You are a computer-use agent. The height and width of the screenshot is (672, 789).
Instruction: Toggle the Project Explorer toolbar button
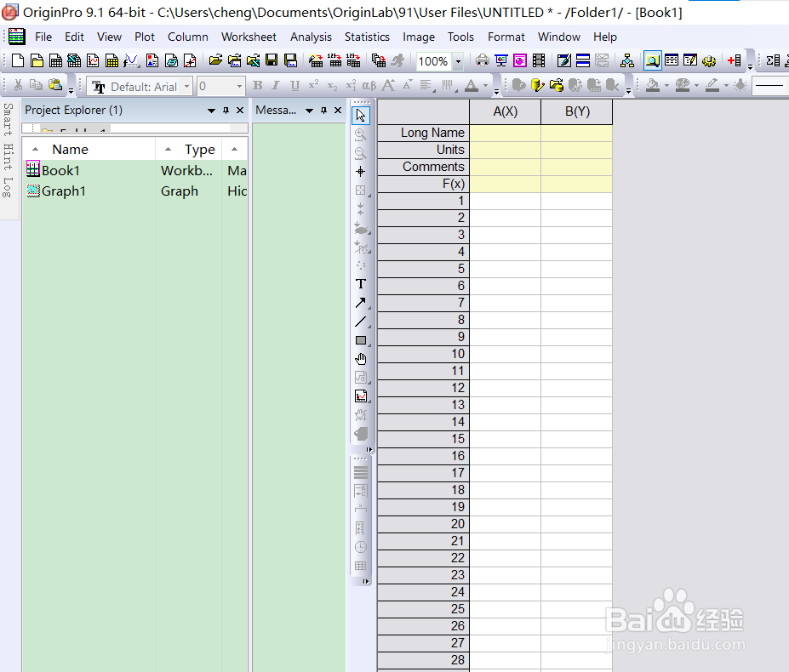652,61
